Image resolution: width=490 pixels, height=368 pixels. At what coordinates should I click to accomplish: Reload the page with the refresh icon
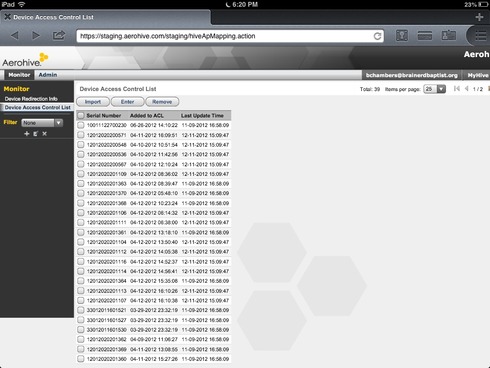[x=377, y=36]
